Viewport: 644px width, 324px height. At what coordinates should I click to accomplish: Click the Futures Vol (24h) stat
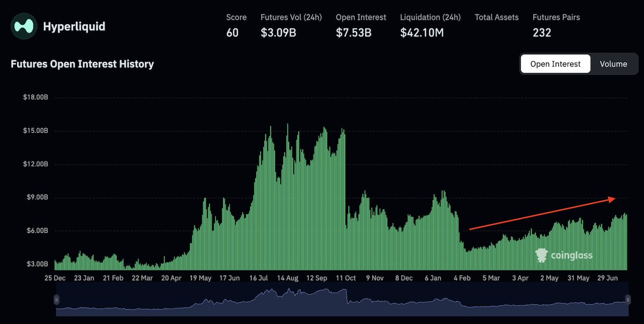(291, 25)
